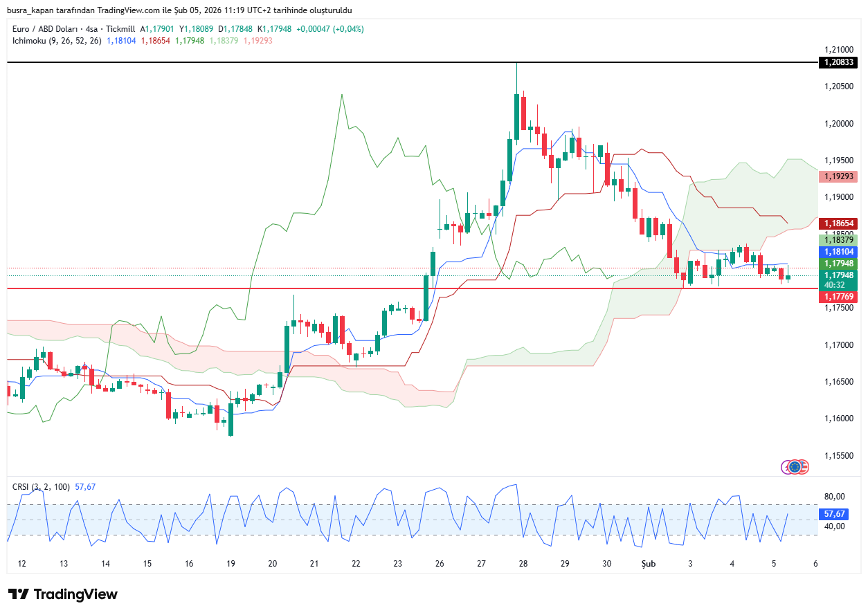
Task: Click the blue 57,67 CRSI value tag
Action: 835,514
